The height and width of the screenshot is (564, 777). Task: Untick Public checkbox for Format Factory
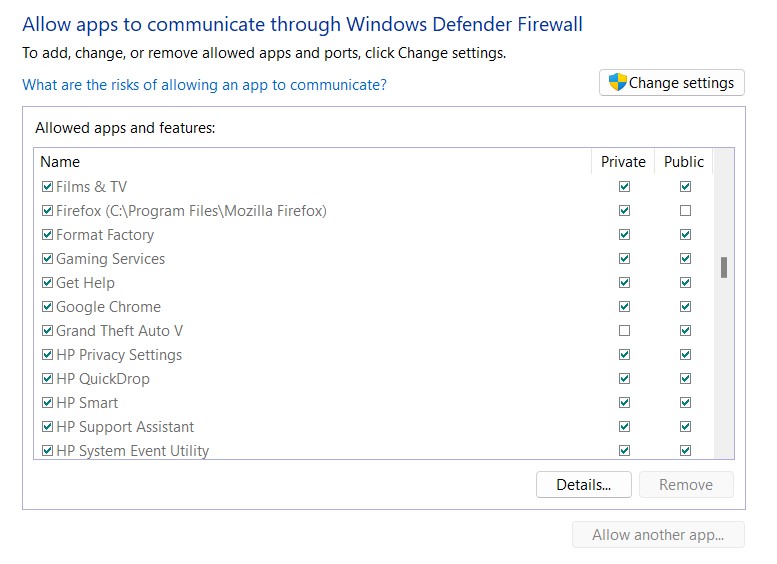tap(685, 235)
